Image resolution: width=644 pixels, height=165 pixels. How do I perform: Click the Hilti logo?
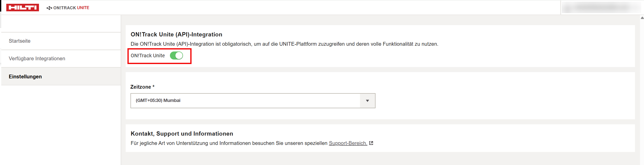click(x=23, y=8)
